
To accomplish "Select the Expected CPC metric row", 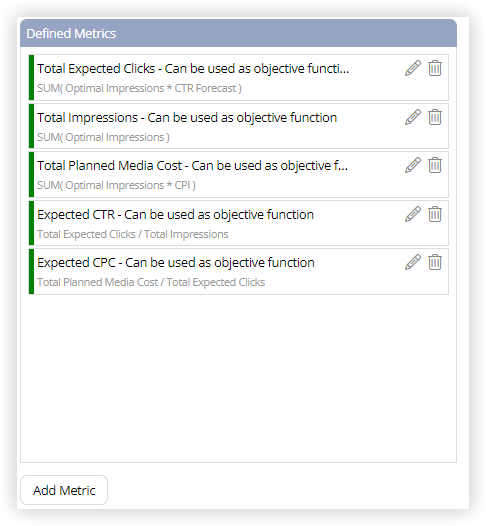I will coord(238,271).
